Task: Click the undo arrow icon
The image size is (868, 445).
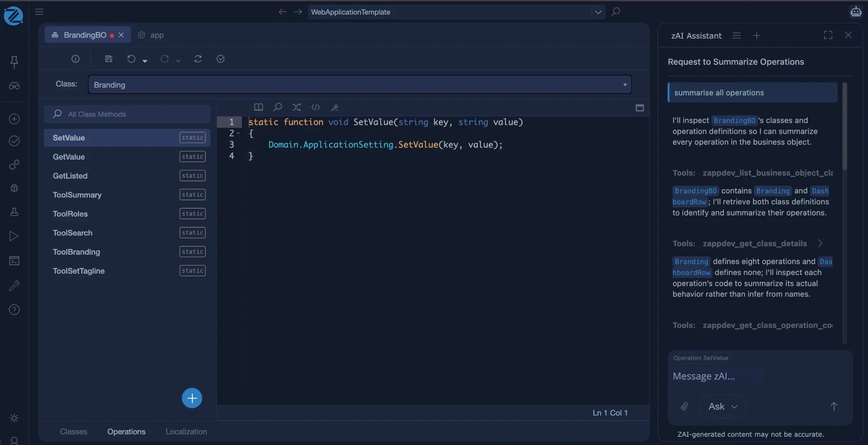Action: 132,59
